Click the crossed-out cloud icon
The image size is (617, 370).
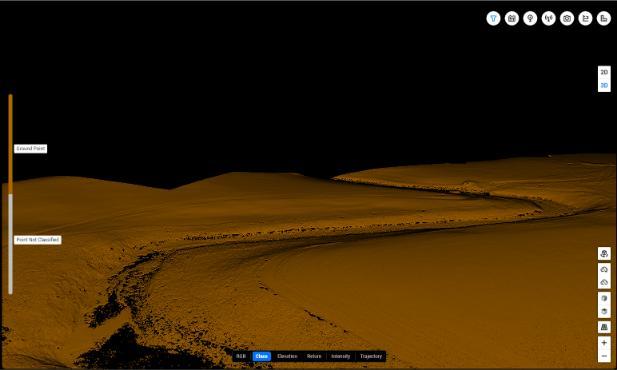(604, 282)
